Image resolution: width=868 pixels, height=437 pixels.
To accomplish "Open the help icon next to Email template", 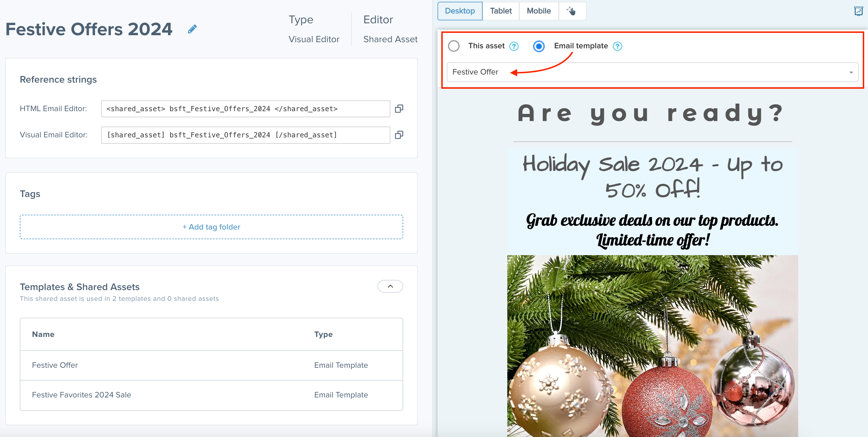I will point(617,46).
